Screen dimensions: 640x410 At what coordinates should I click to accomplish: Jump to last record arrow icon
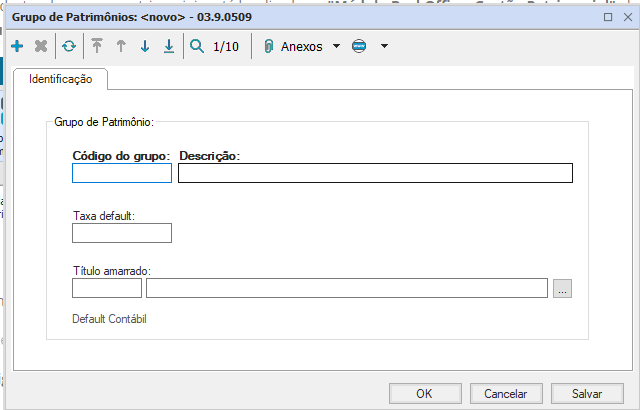pos(169,46)
